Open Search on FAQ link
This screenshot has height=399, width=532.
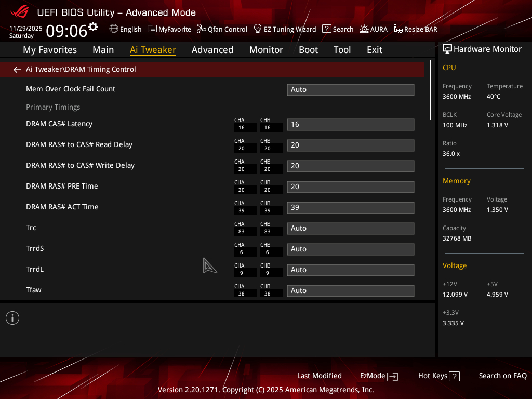click(502, 376)
